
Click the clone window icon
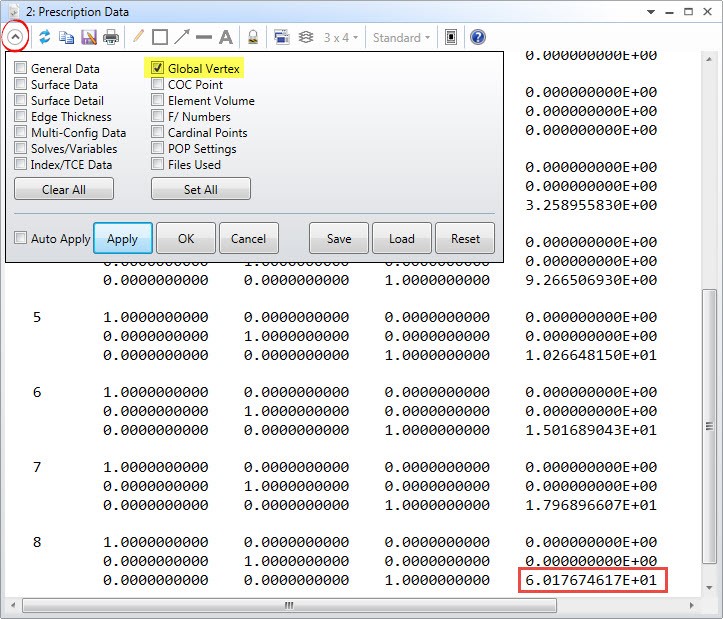click(x=282, y=37)
